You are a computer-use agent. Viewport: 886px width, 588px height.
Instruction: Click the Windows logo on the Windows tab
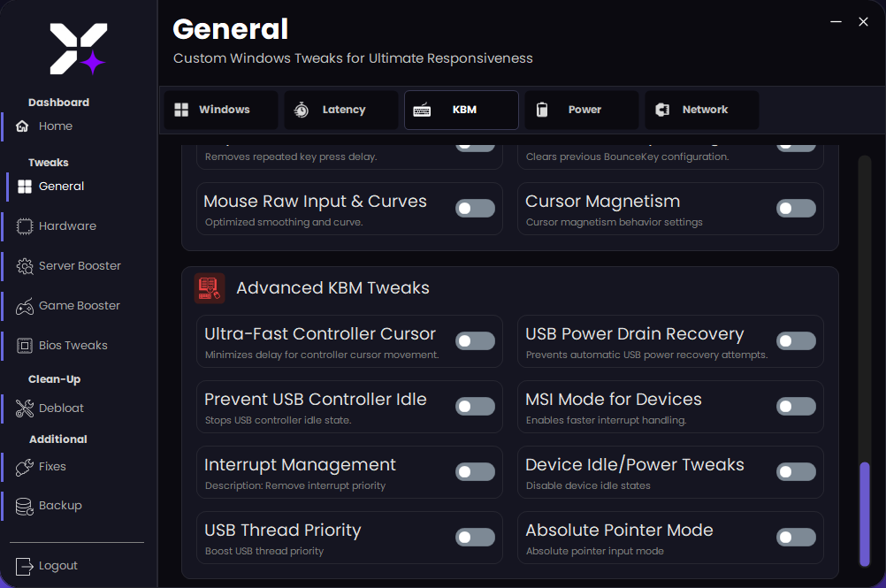pos(183,109)
